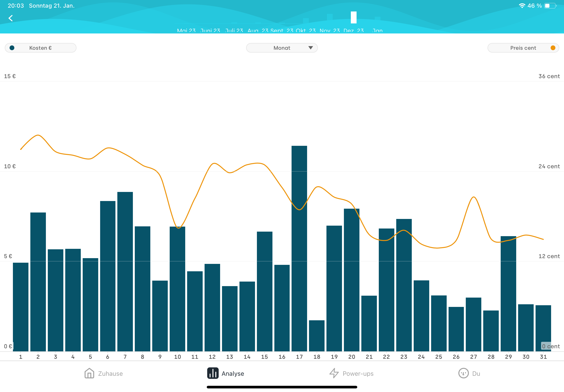564x392 pixels.
Task: Open the Monat period dropdown
Action: click(282, 48)
